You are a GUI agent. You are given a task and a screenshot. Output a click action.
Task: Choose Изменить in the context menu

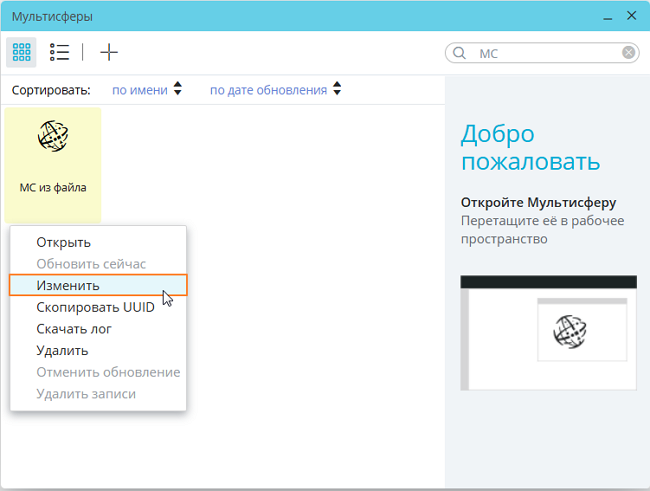click(x=98, y=285)
